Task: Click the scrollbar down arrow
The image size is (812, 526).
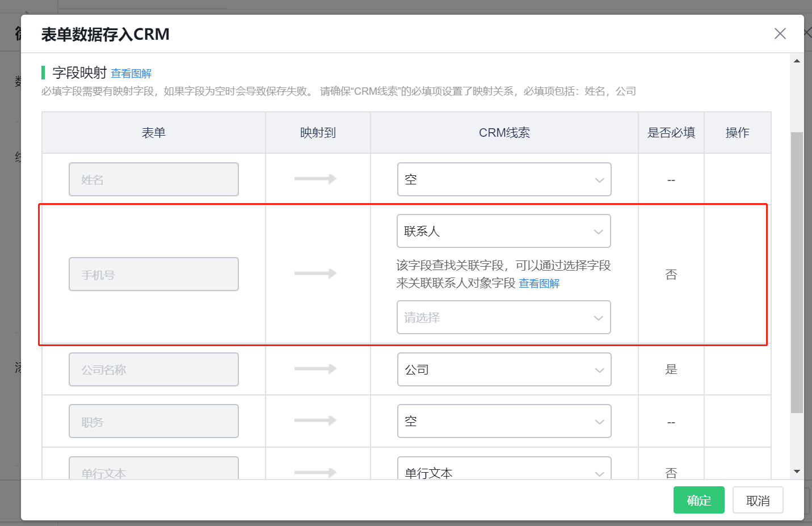Action: 797,472
